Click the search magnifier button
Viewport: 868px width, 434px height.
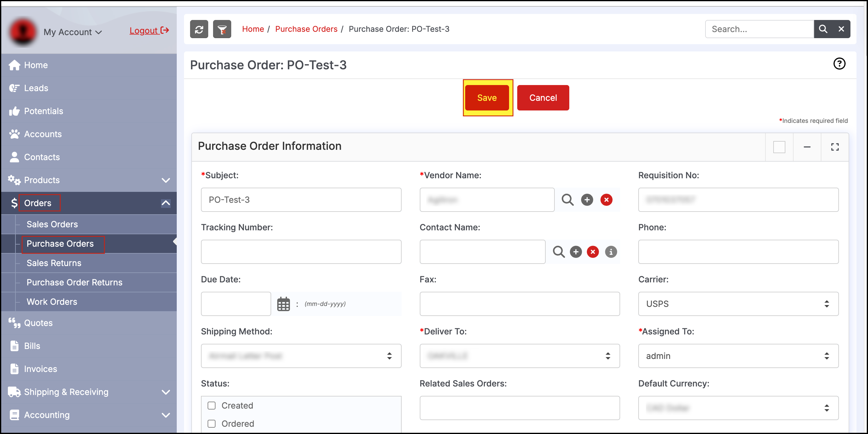click(x=823, y=29)
